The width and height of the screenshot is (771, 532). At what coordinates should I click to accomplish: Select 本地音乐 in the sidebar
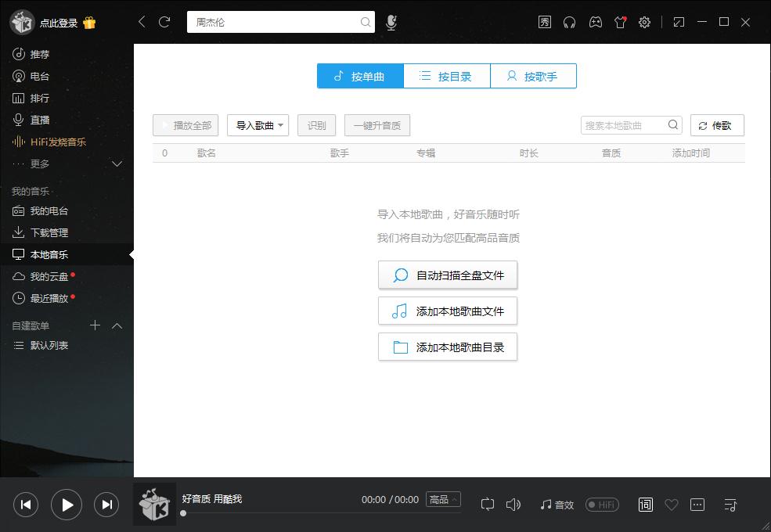coord(67,255)
